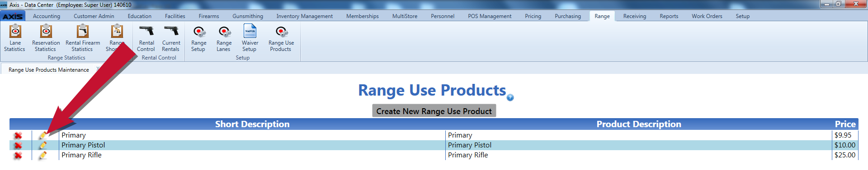
Task: Switch to the Customer Admin tab
Action: pos(94,16)
